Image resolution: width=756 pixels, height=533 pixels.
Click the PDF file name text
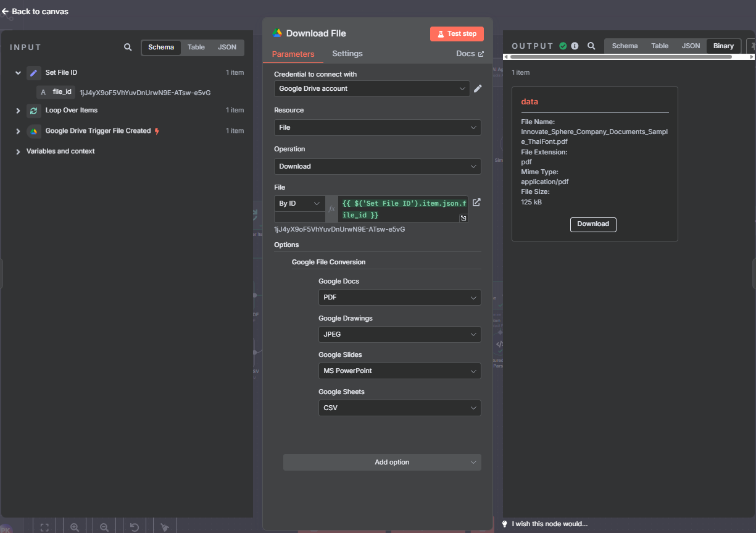[594, 137]
